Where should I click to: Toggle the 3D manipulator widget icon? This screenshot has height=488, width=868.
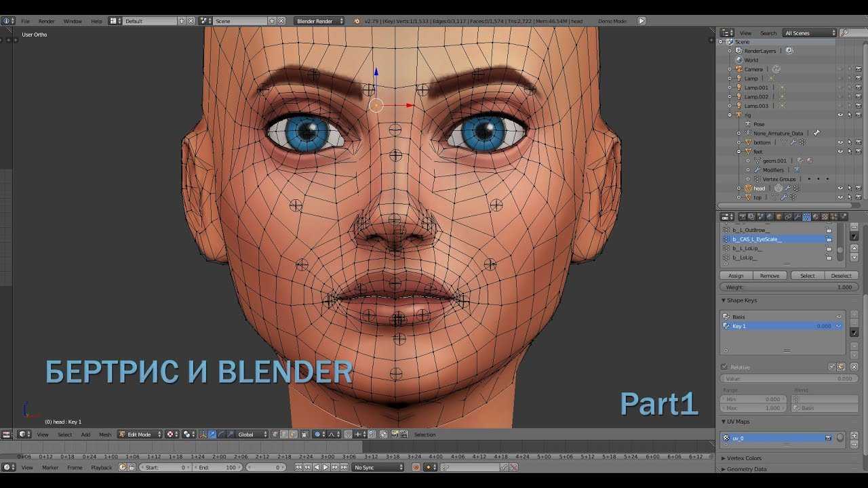click(x=203, y=434)
